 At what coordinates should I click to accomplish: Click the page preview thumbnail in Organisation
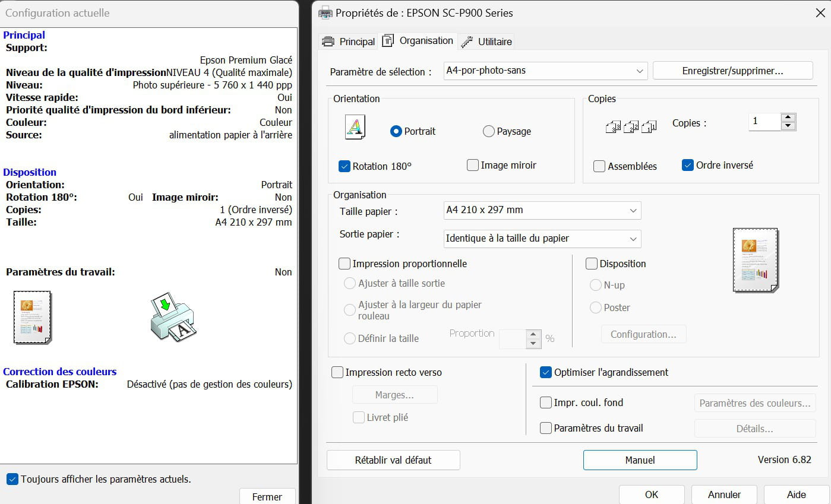click(x=755, y=259)
